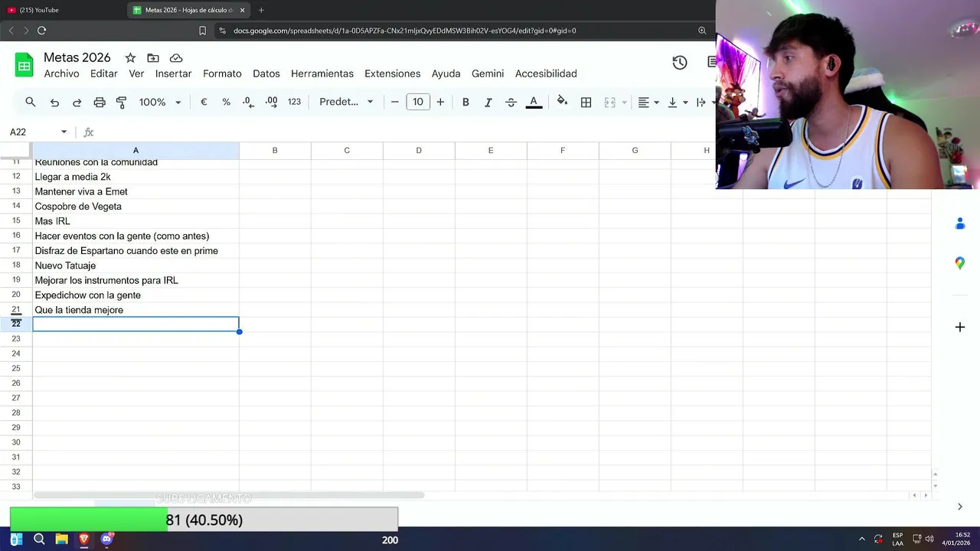Click the font size field

(418, 102)
